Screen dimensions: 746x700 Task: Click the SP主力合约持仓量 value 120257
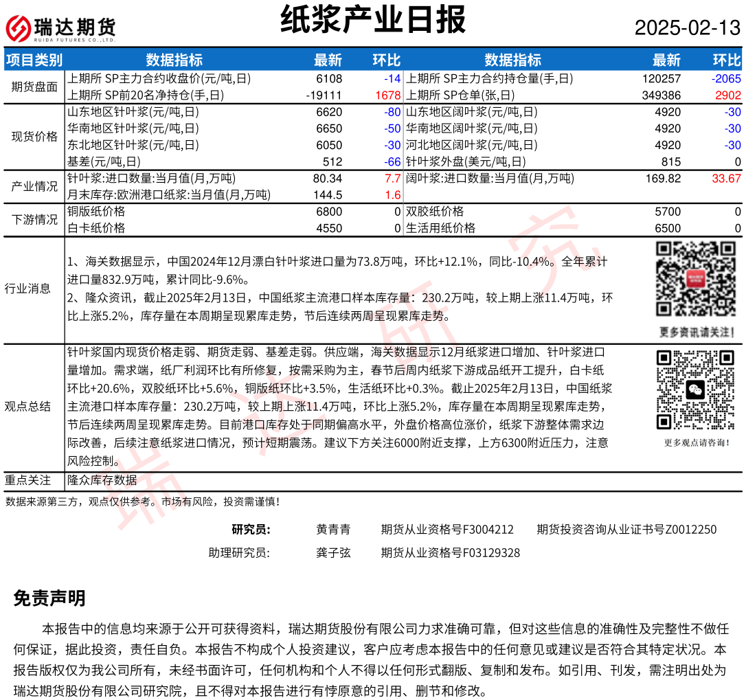662,78
